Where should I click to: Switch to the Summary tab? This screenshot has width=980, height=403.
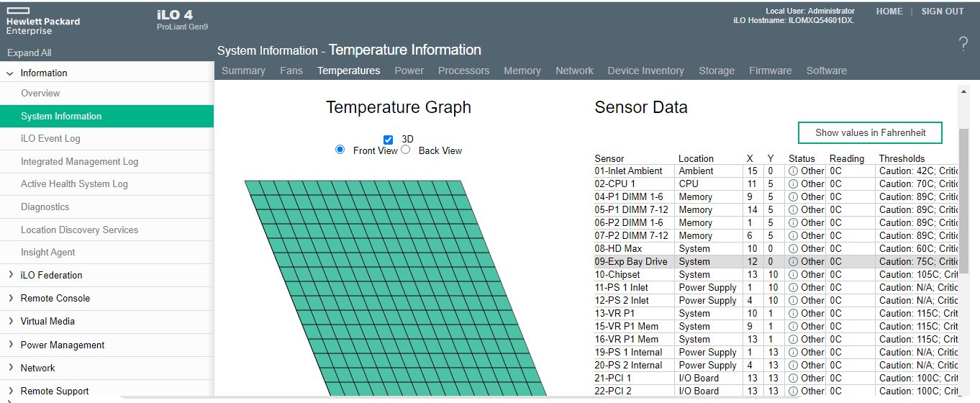[x=243, y=71]
